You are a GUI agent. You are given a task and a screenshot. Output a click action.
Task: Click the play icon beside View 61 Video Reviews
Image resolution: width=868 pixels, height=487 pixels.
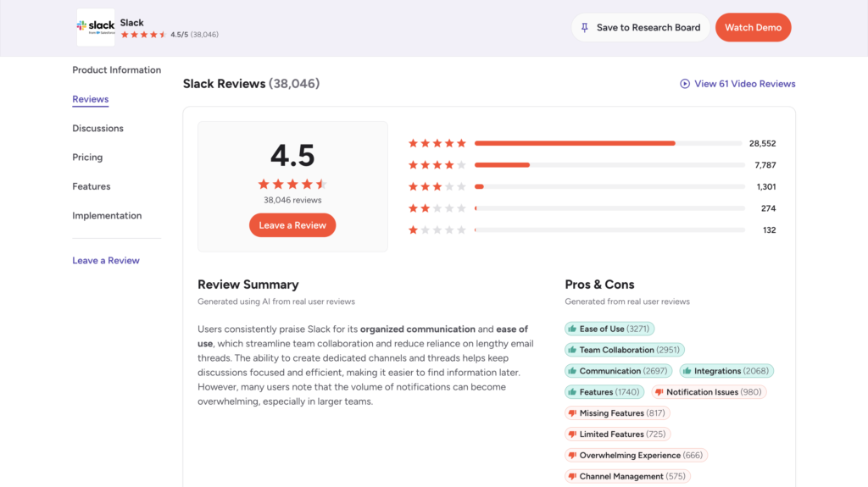(x=685, y=84)
